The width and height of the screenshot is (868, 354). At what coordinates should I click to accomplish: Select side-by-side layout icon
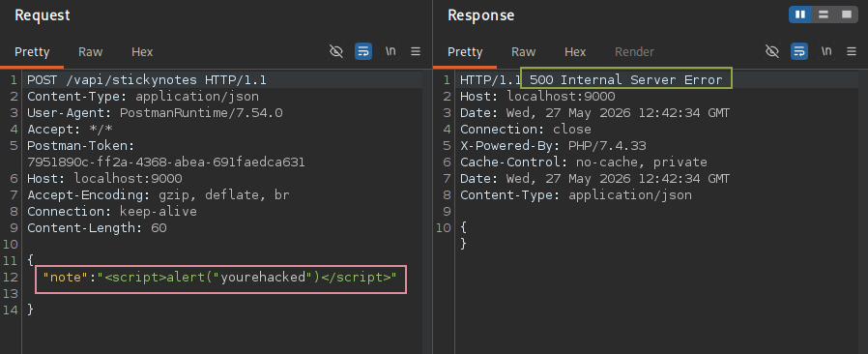800,15
